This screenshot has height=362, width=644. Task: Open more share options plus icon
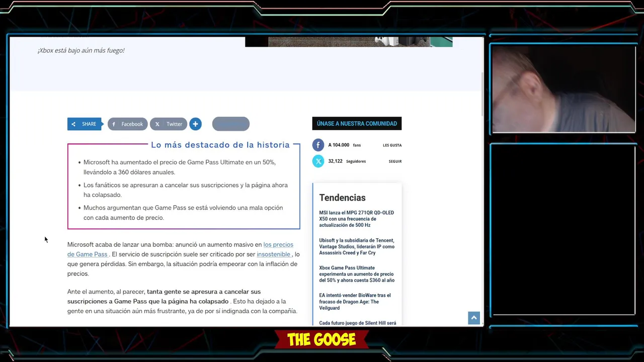pyautogui.click(x=195, y=124)
